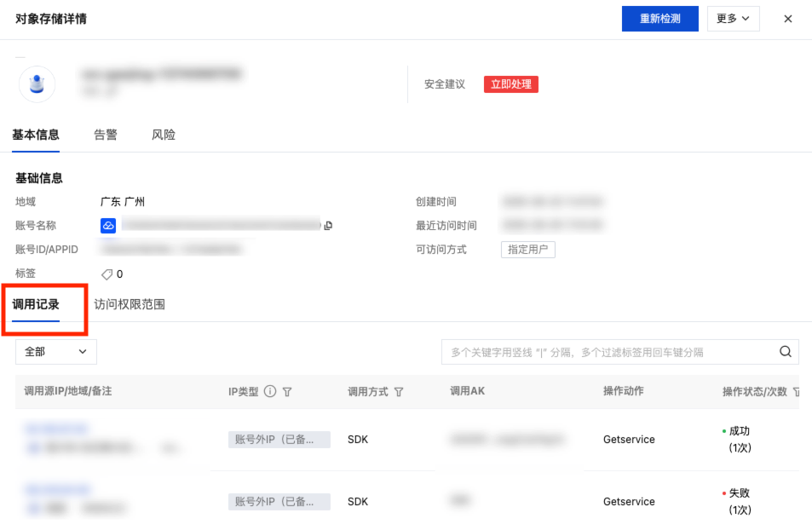Expand the 更多 dropdown menu
The height and width of the screenshot is (530, 812).
click(733, 19)
